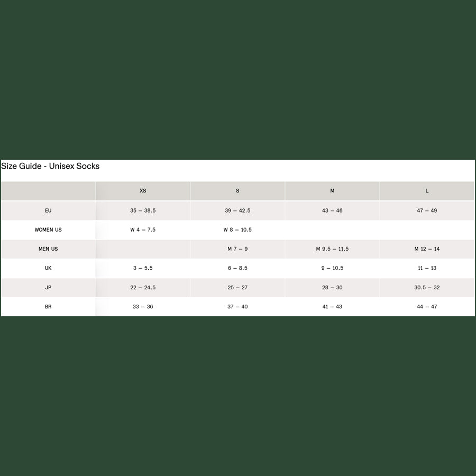Click the EU row label
This screenshot has height=476, width=476.
[48, 210]
